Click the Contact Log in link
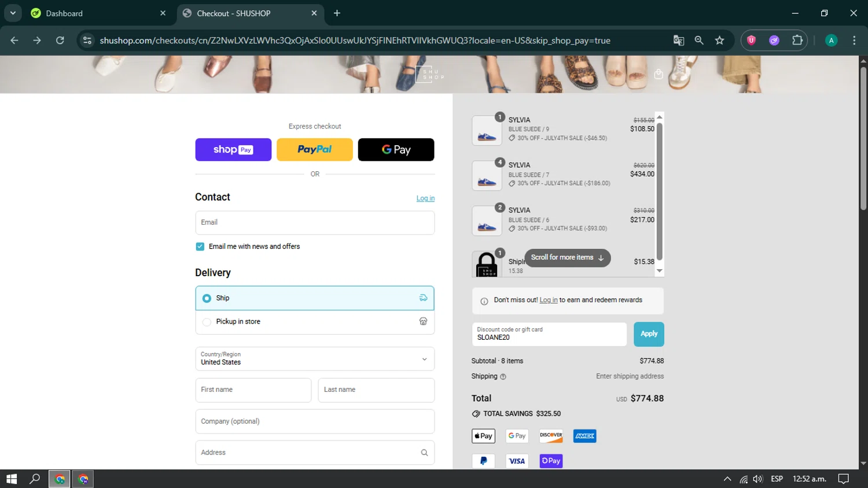The image size is (868, 488). pyautogui.click(x=425, y=198)
